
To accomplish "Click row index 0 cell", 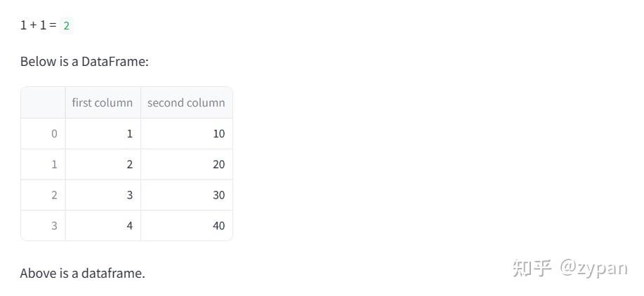I will [43, 134].
